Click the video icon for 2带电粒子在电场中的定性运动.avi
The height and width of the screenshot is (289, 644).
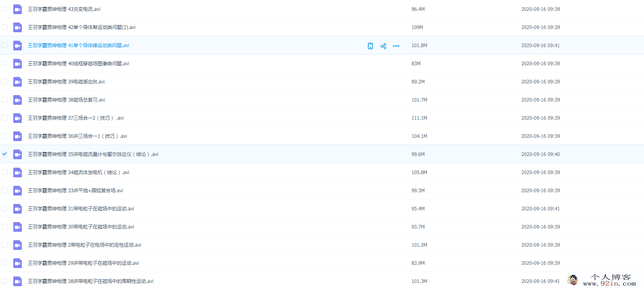pos(17,245)
